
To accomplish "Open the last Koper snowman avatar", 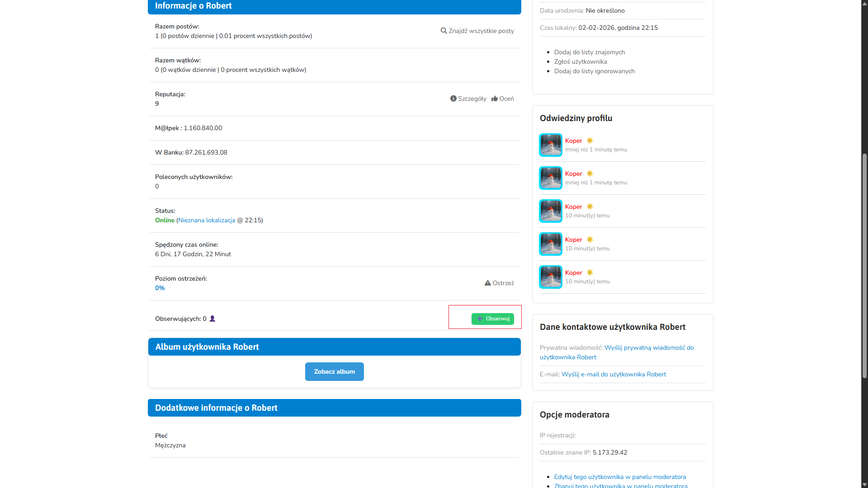I will 550,277.
